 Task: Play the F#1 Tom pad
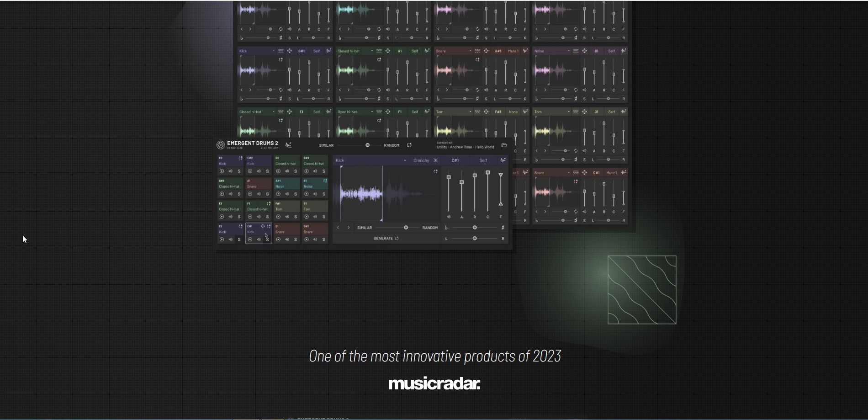point(278,217)
